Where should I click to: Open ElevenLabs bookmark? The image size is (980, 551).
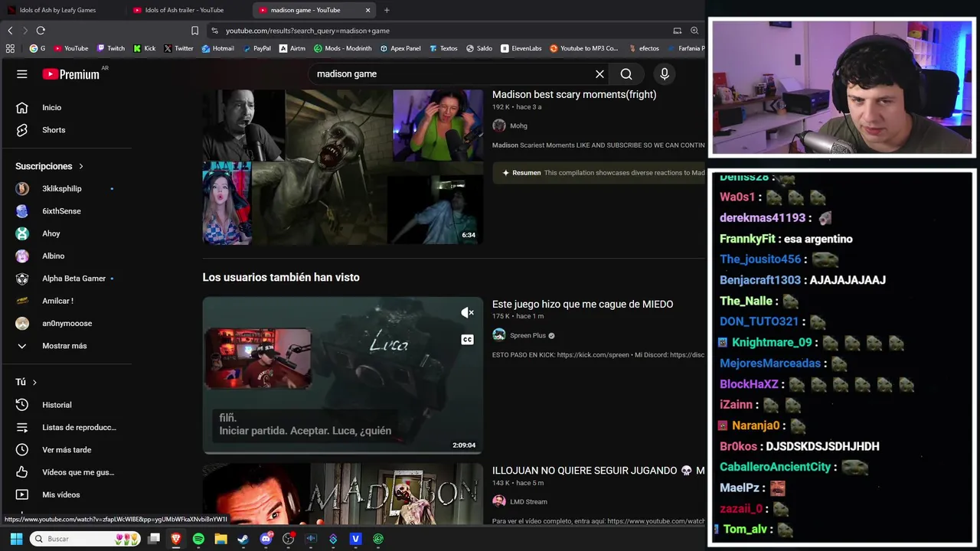tap(521, 48)
